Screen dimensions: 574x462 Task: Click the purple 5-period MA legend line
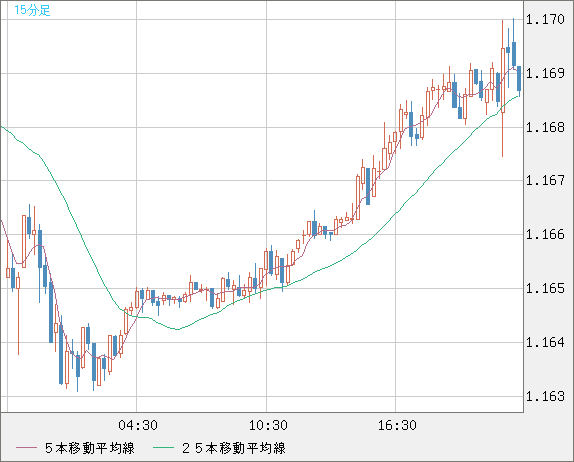pos(26,448)
